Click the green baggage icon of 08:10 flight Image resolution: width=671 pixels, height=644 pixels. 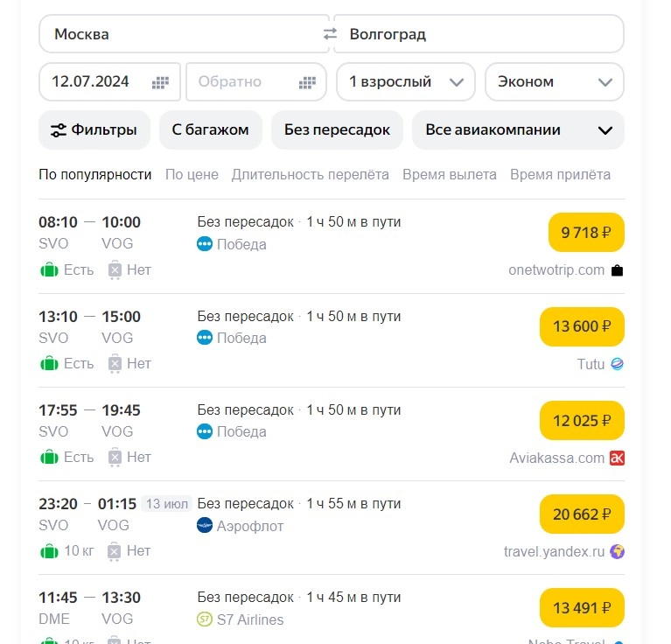[49, 269]
